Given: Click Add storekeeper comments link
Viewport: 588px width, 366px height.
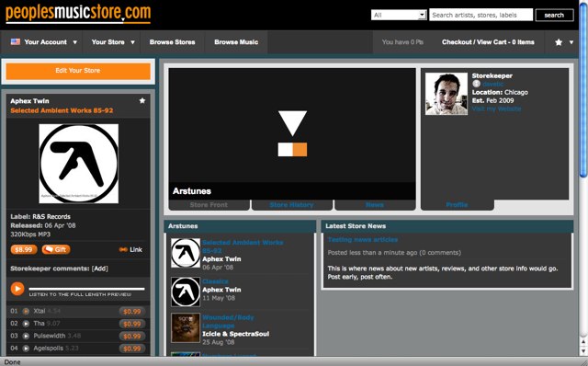Looking at the screenshot, I should pos(100,269).
